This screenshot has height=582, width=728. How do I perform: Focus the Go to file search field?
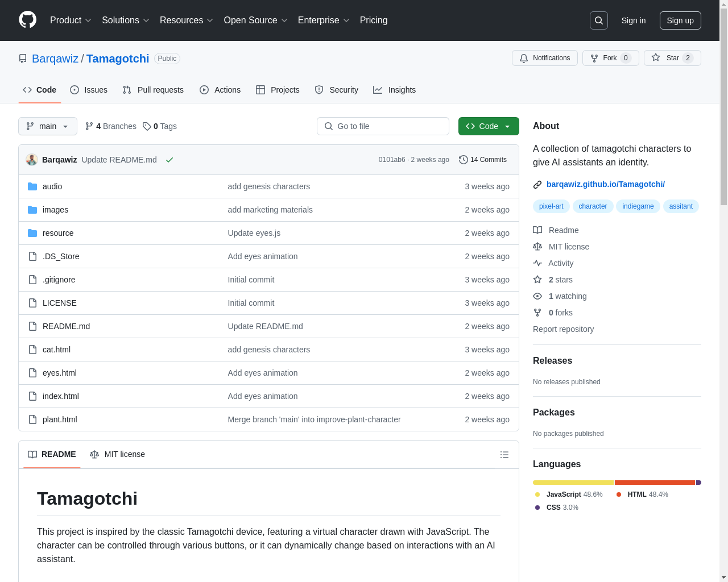click(x=383, y=126)
